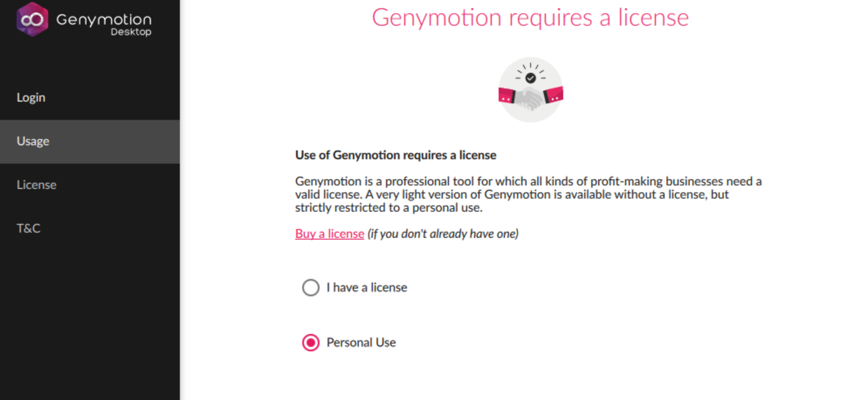Reopen the highlighted Usage section
This screenshot has height=400, width=868.
coord(33,141)
